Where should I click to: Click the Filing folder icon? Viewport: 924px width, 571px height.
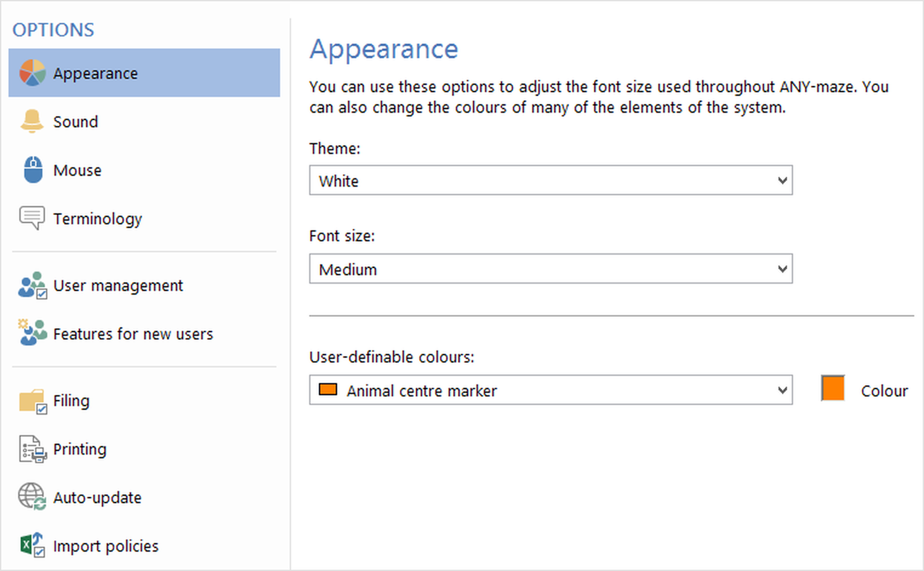coord(33,401)
